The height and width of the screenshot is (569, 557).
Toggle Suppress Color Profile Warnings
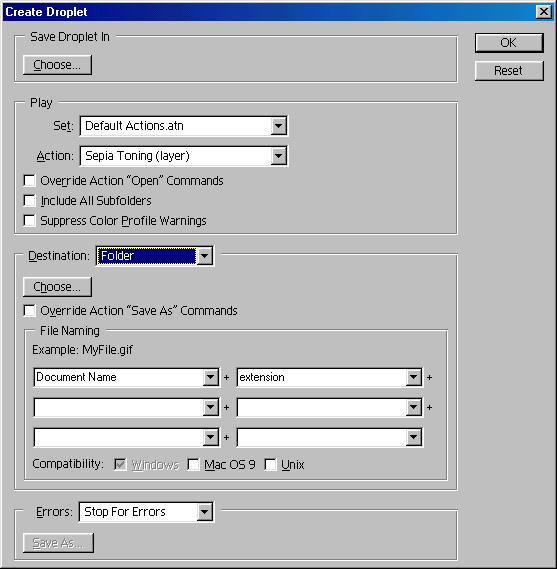[29, 220]
